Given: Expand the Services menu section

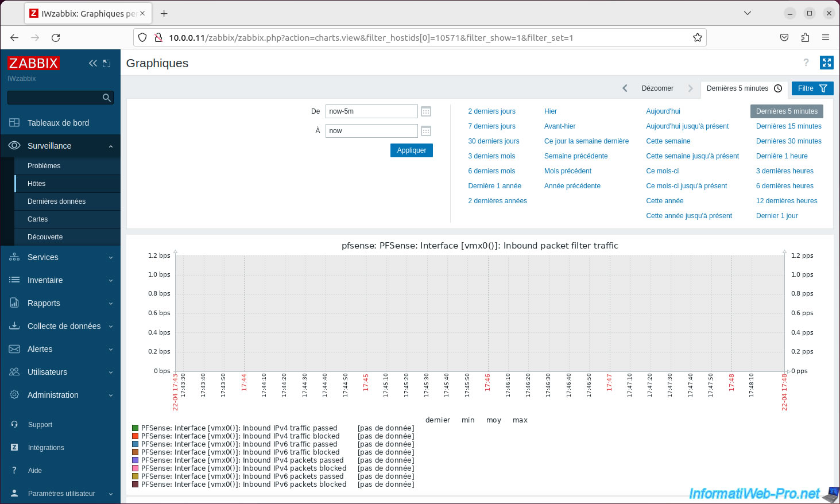Looking at the screenshot, I should (61, 257).
